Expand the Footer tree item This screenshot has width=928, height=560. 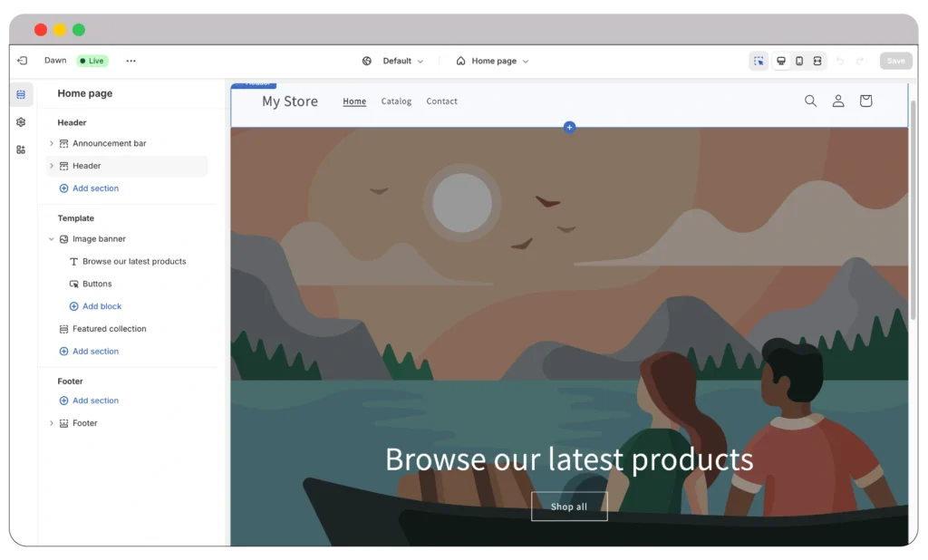[52, 422]
